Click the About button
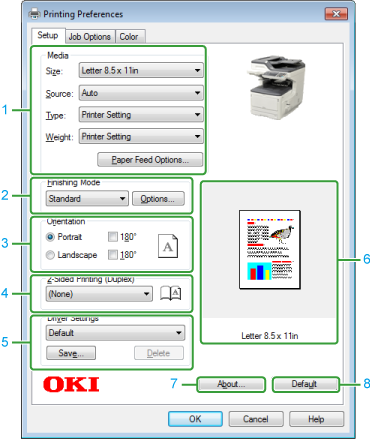This screenshot has width=370, height=439. point(231,384)
